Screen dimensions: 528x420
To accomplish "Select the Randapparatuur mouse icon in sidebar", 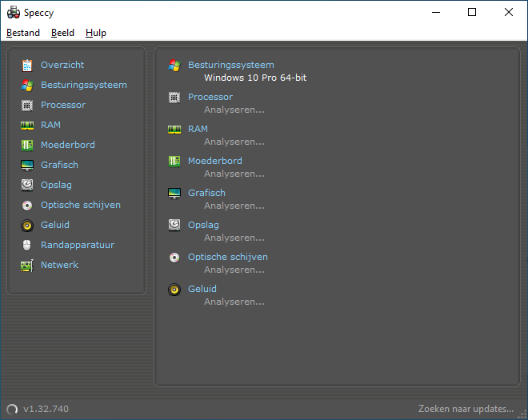I will pyautogui.click(x=27, y=245).
